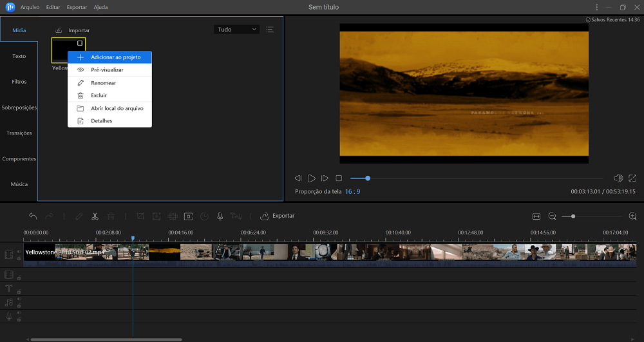Zoom in the timeline with the plus magnifier
Image resolution: width=644 pixels, height=342 pixels.
(633, 216)
